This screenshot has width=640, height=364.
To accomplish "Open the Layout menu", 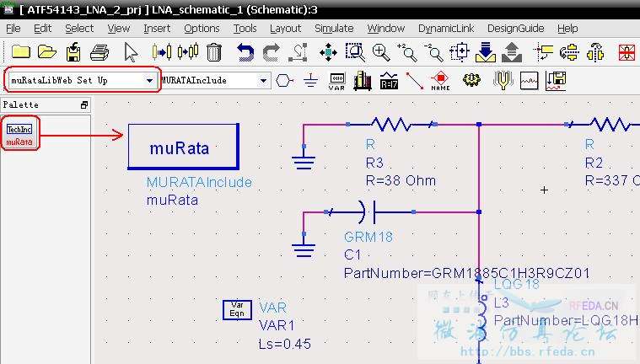I will click(285, 29).
